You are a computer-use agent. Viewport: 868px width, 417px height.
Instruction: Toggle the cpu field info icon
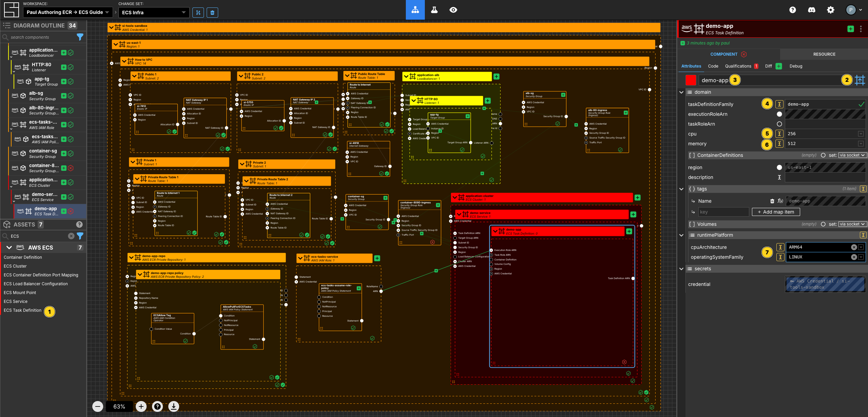pyautogui.click(x=779, y=133)
